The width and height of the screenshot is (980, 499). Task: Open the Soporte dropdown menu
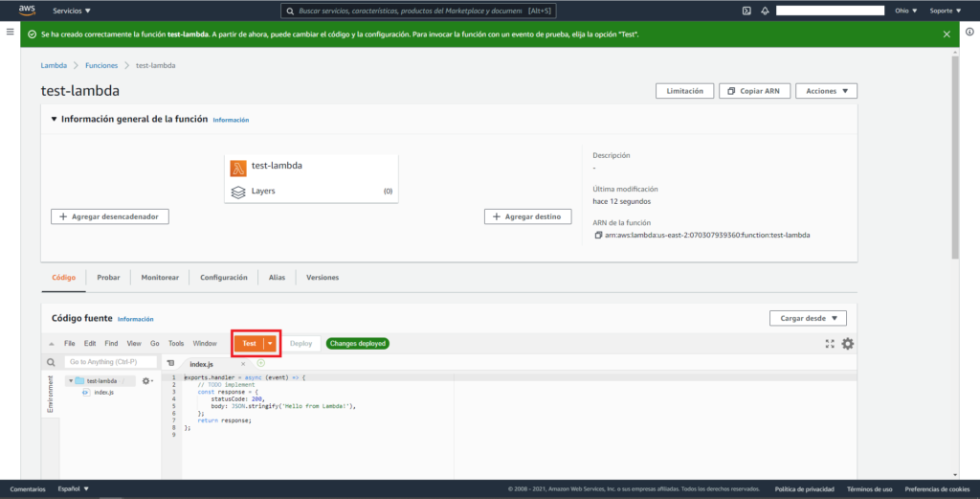click(x=945, y=11)
